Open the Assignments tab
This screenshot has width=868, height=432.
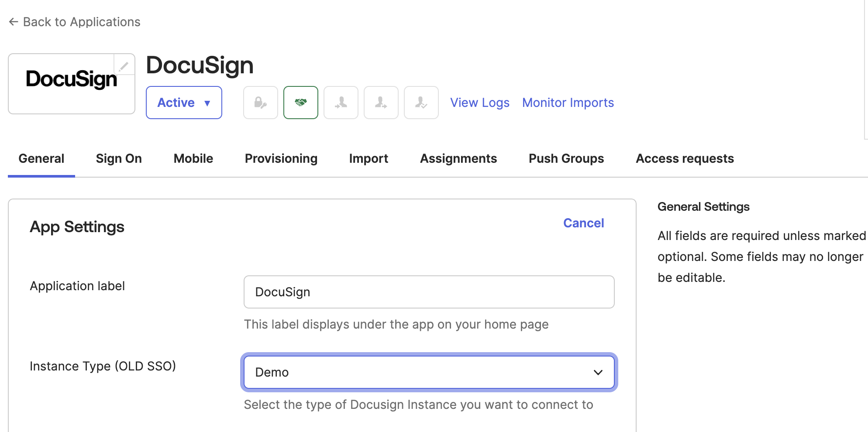point(458,158)
